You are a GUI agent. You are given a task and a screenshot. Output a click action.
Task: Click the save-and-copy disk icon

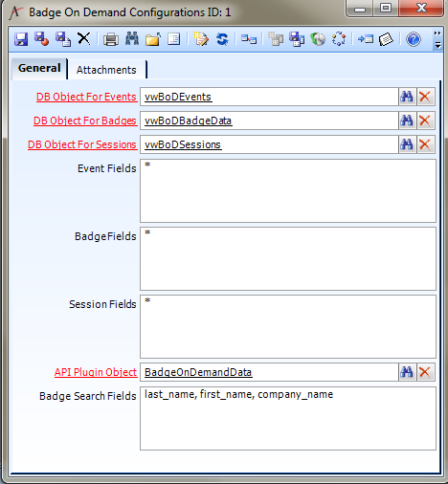63,39
